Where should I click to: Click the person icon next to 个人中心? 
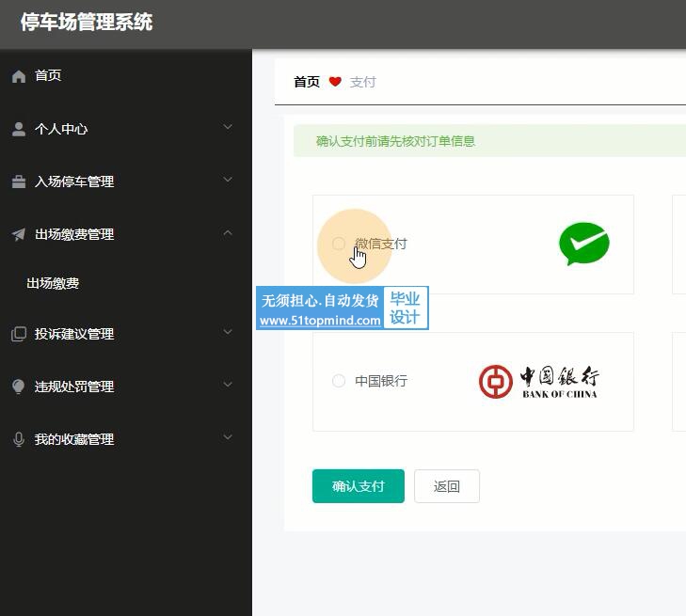(x=19, y=129)
